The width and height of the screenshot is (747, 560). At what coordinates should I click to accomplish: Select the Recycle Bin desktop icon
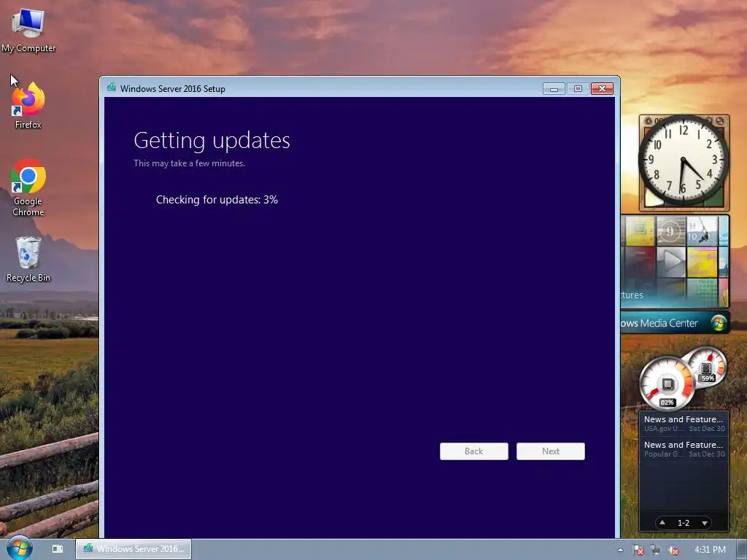tap(28, 260)
